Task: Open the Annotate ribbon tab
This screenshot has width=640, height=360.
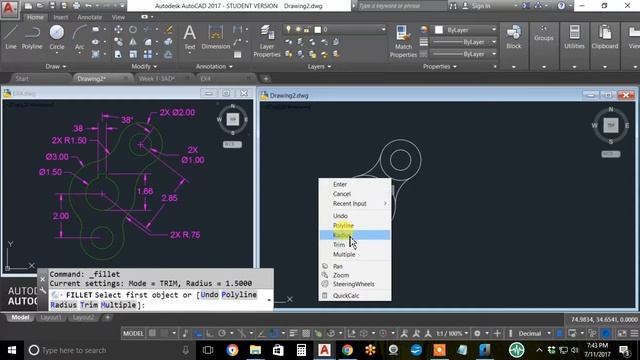Action: (89, 17)
